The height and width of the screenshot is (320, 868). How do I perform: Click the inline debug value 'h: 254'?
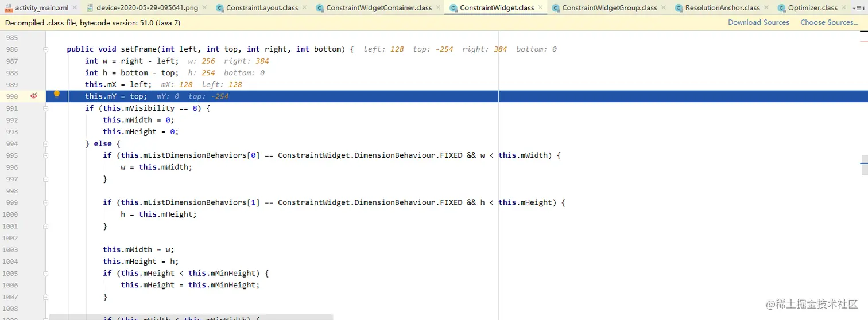click(201, 73)
